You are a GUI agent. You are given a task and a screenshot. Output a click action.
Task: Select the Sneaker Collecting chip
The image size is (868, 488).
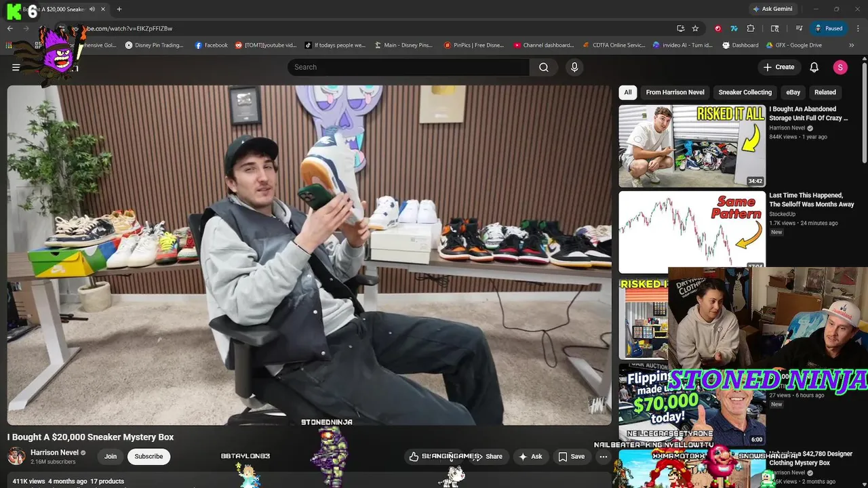[745, 92]
